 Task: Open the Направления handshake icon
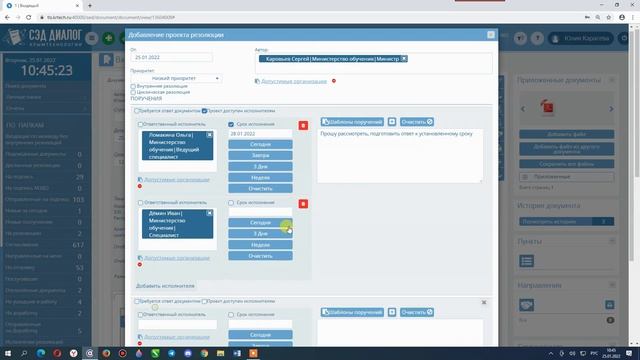point(527,305)
